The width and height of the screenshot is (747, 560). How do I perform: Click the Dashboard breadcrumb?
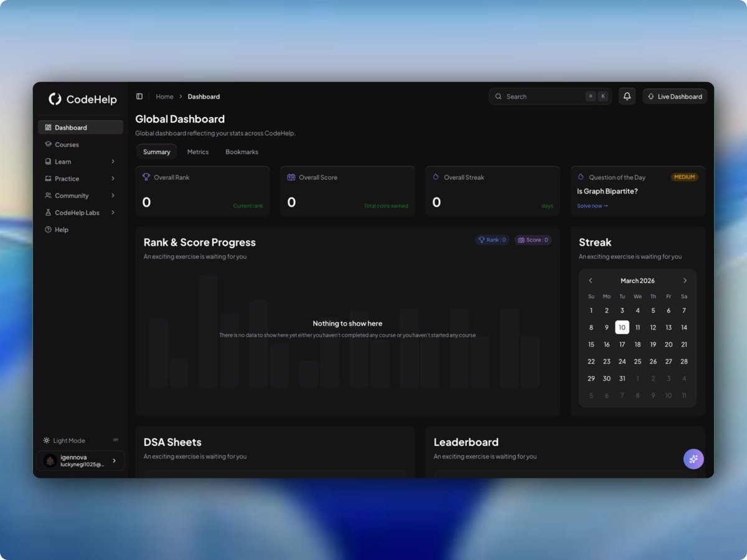tap(204, 96)
